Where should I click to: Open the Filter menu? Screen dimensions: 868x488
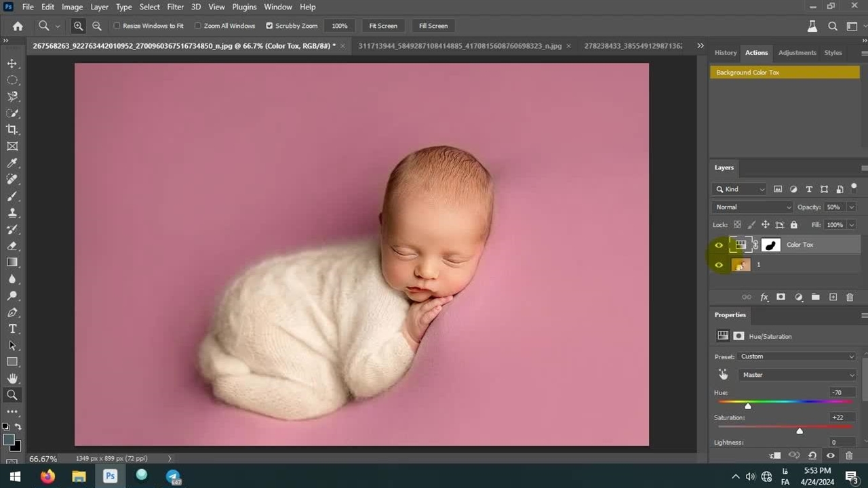tap(175, 7)
